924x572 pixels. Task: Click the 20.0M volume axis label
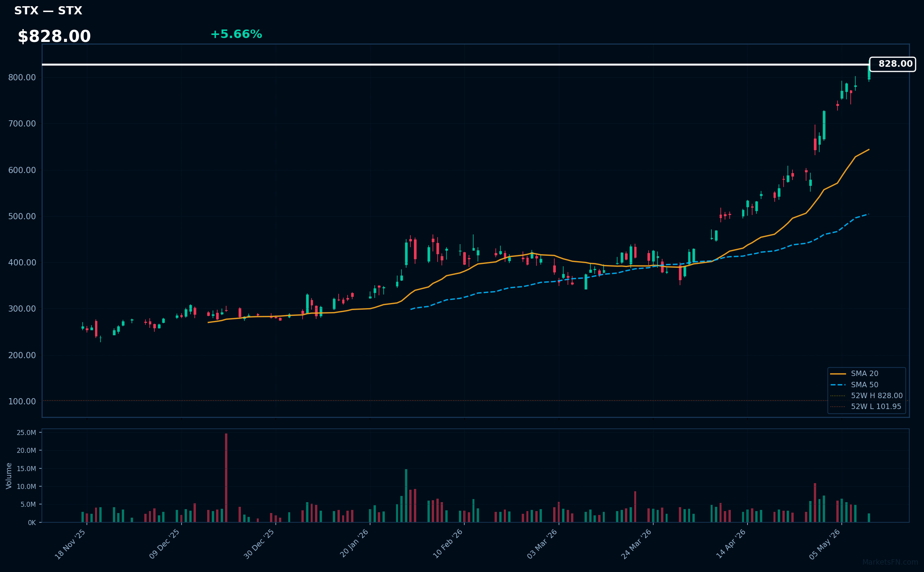26,451
